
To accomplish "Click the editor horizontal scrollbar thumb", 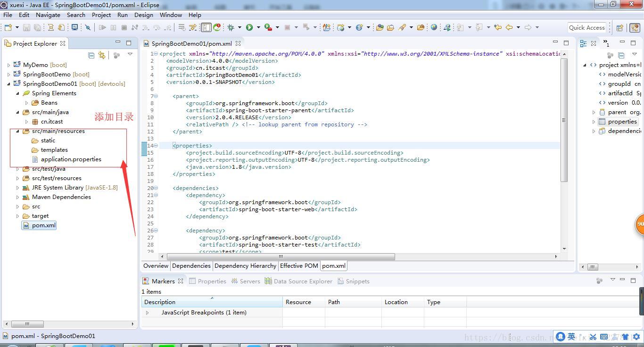I will pyautogui.click(x=281, y=256).
